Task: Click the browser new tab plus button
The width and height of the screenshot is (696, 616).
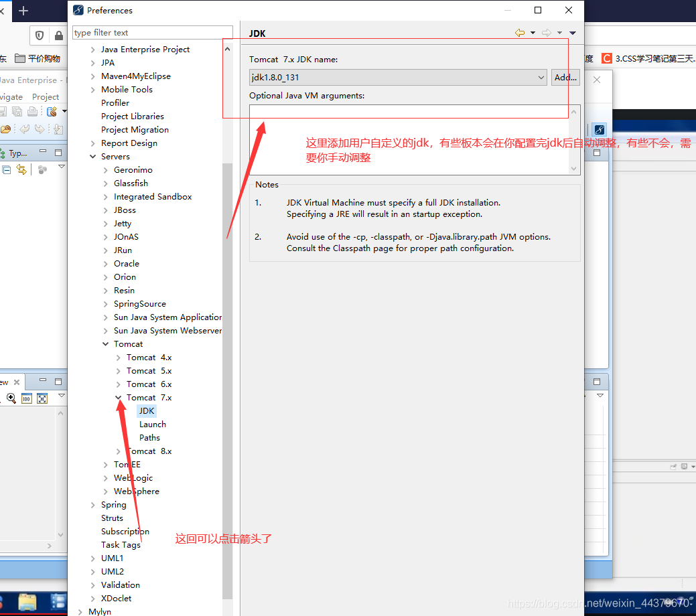Action: tap(23, 10)
